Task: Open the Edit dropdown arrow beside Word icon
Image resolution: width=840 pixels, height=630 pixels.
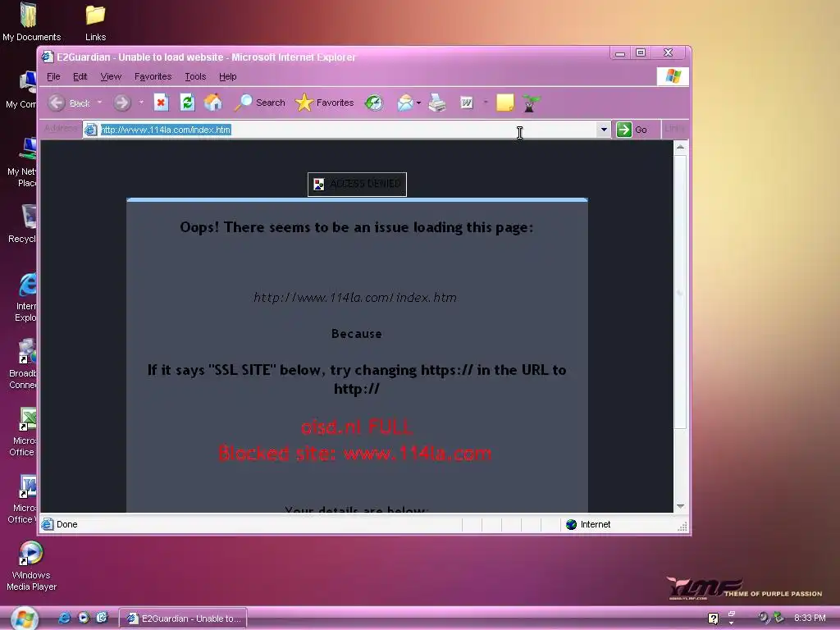Action: (x=486, y=103)
